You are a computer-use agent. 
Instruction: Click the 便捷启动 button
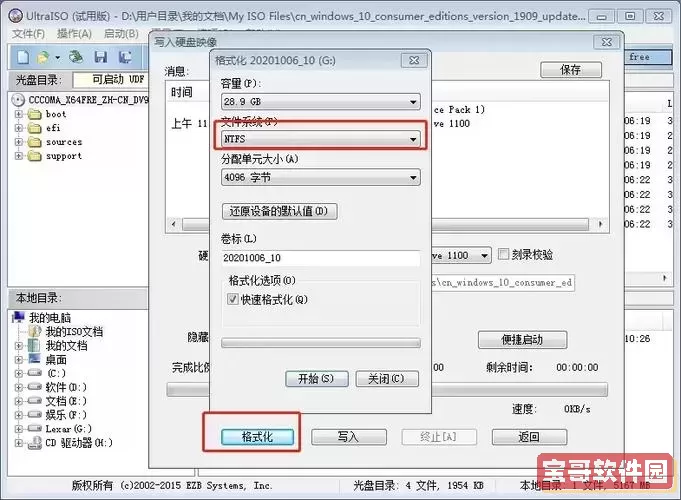point(522,340)
